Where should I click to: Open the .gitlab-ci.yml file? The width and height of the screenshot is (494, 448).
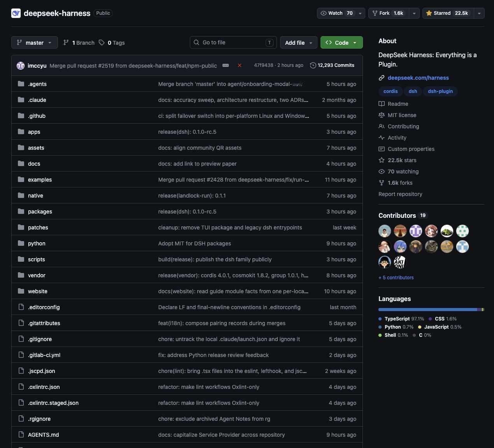pyautogui.click(x=44, y=355)
